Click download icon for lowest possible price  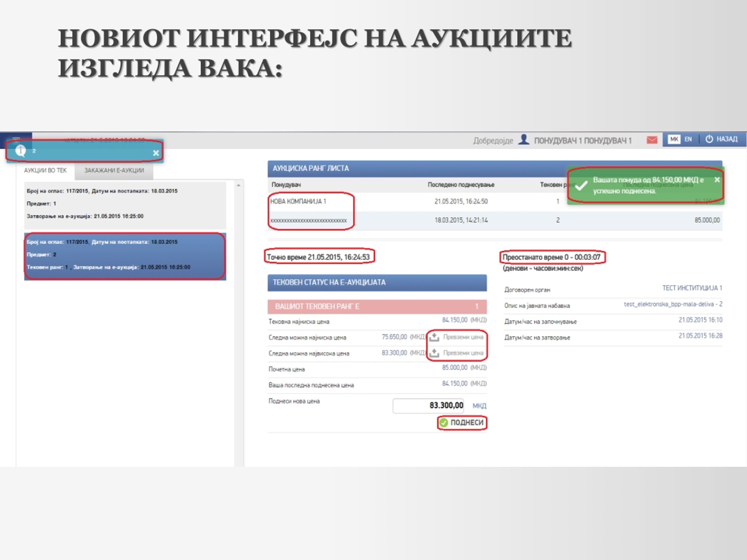click(x=434, y=337)
